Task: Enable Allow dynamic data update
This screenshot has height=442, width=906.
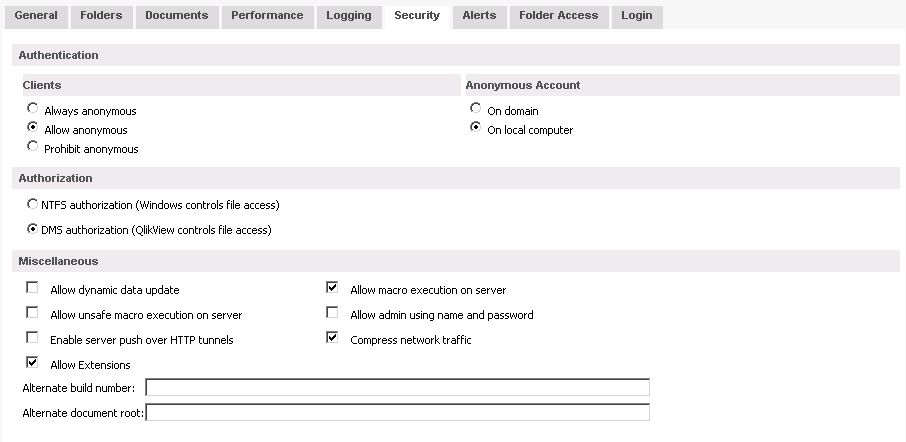Action: [x=32, y=289]
